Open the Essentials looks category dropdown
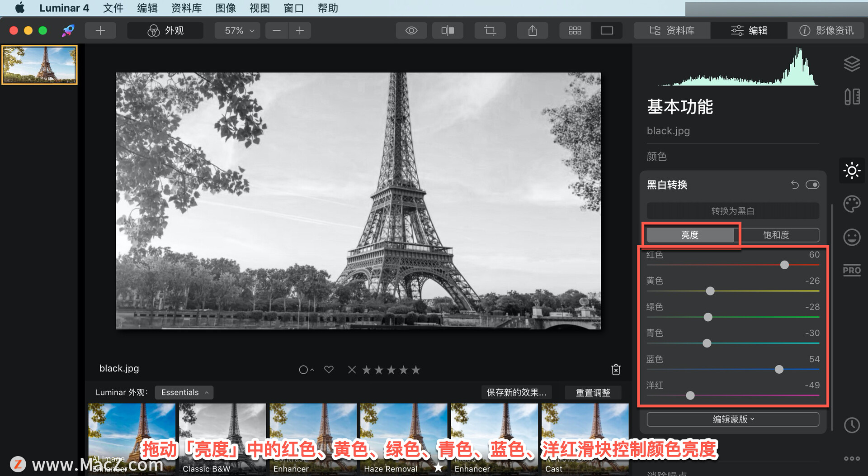This screenshot has height=476, width=868. 184,392
